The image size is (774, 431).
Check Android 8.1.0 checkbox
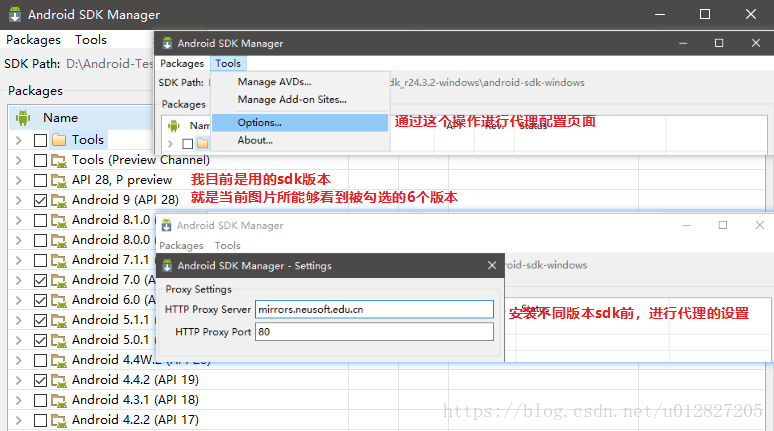click(x=40, y=220)
